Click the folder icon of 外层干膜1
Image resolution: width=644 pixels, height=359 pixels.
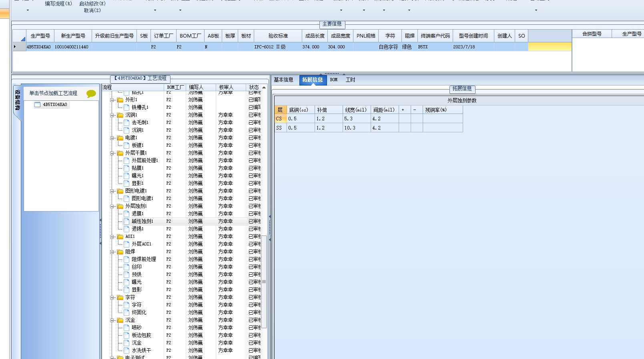coord(120,153)
